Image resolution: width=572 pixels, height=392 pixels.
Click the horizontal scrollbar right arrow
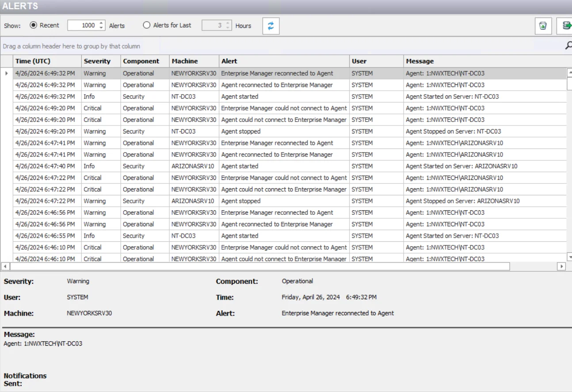coord(562,266)
